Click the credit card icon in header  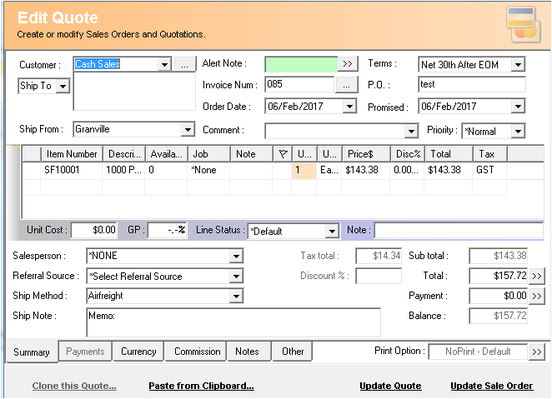523,24
